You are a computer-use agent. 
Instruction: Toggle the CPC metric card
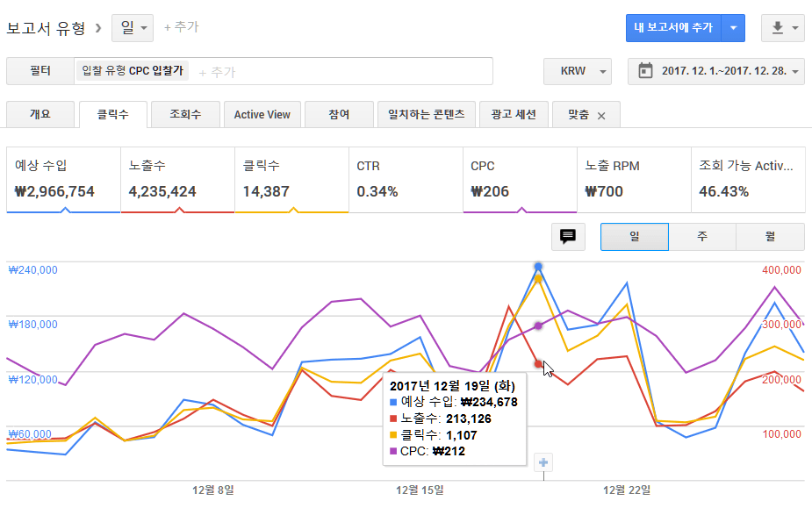[520, 179]
